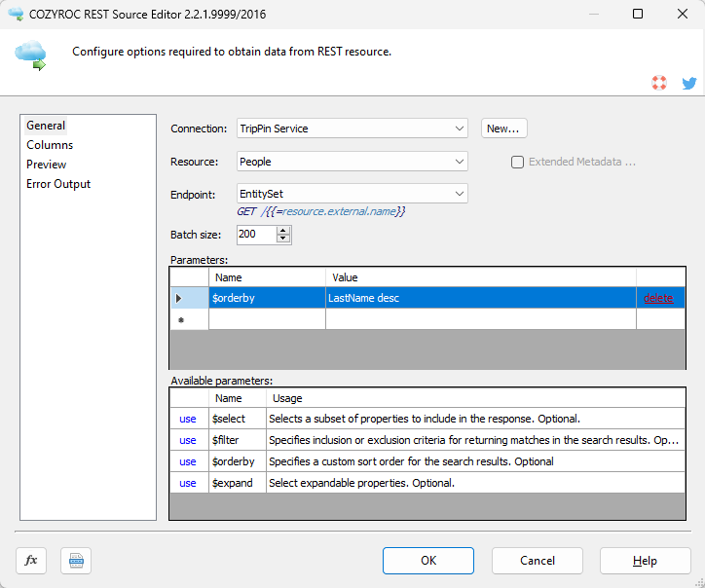The image size is (705, 588).
Task: Click the cloud REST Source icon in header
Action: tap(30, 55)
